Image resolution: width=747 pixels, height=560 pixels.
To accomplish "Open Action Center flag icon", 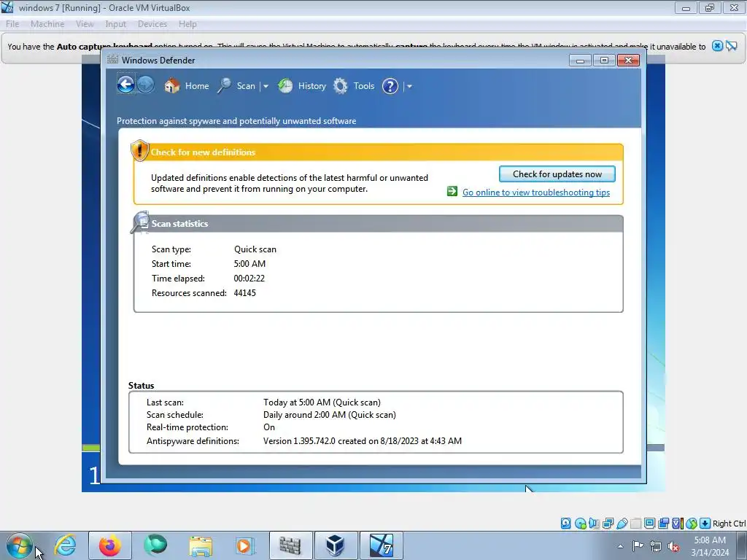I will coord(638,546).
